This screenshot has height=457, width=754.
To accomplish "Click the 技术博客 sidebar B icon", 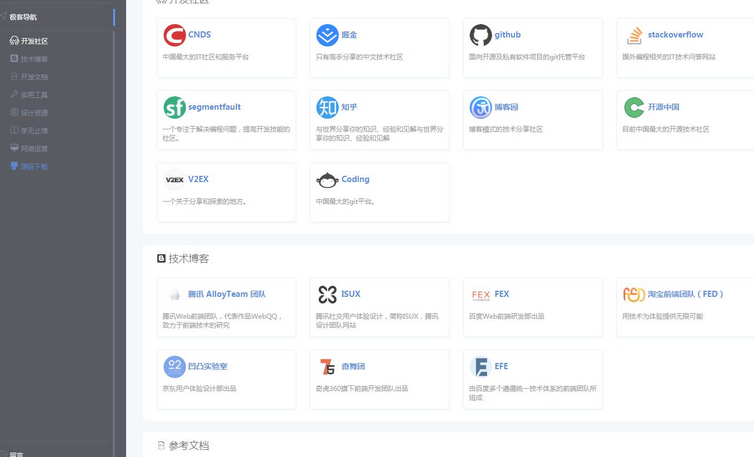I will point(14,59).
